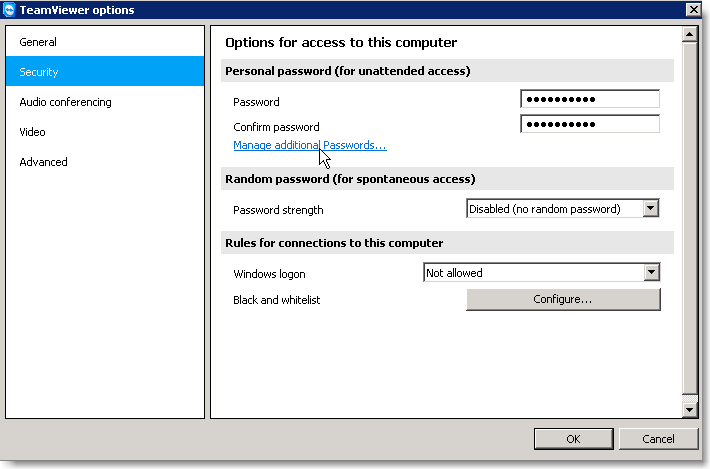
Task: Click the 'Random password (for spontaneous access)' heading
Action: pyautogui.click(x=350, y=179)
